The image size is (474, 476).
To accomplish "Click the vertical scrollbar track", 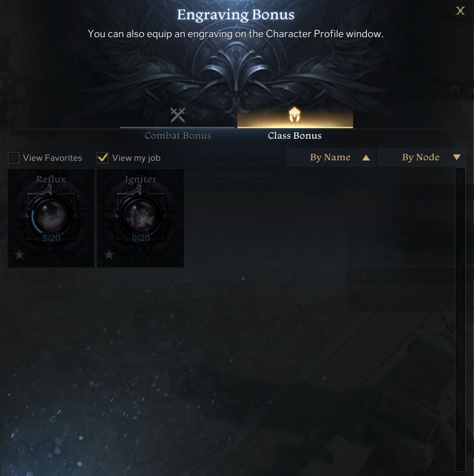I will [x=460, y=319].
